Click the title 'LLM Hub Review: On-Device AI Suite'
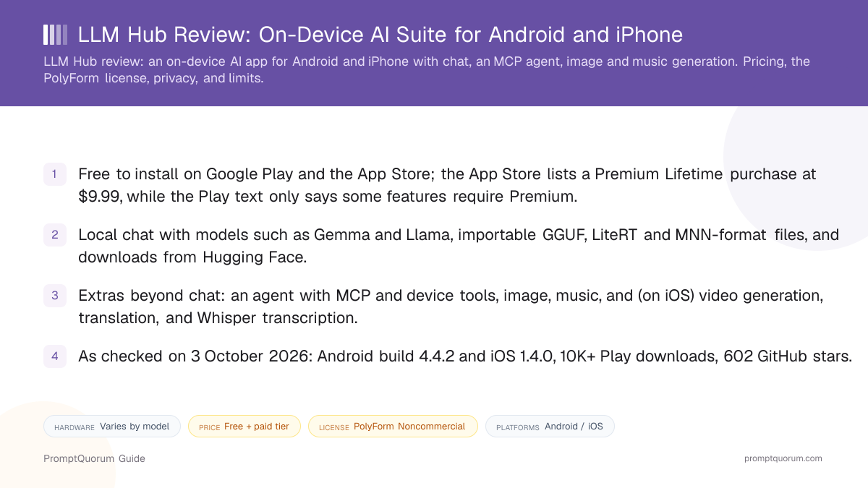 [380, 35]
